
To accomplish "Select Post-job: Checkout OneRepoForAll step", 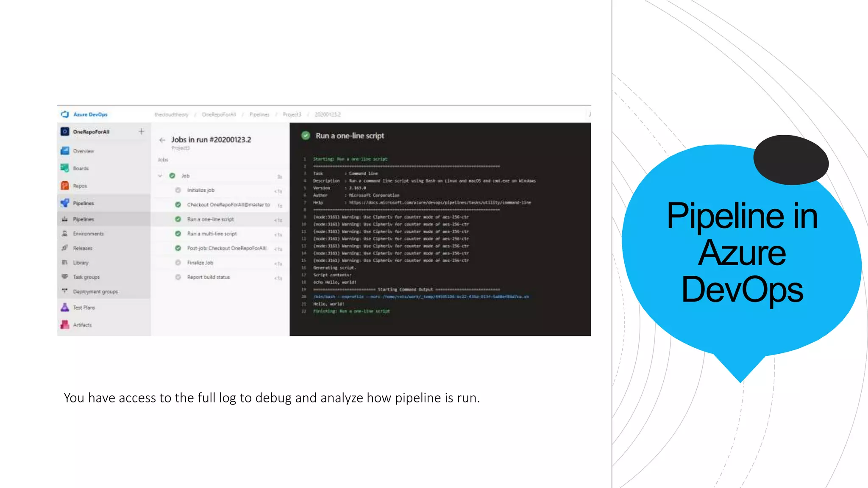I will (x=220, y=248).
